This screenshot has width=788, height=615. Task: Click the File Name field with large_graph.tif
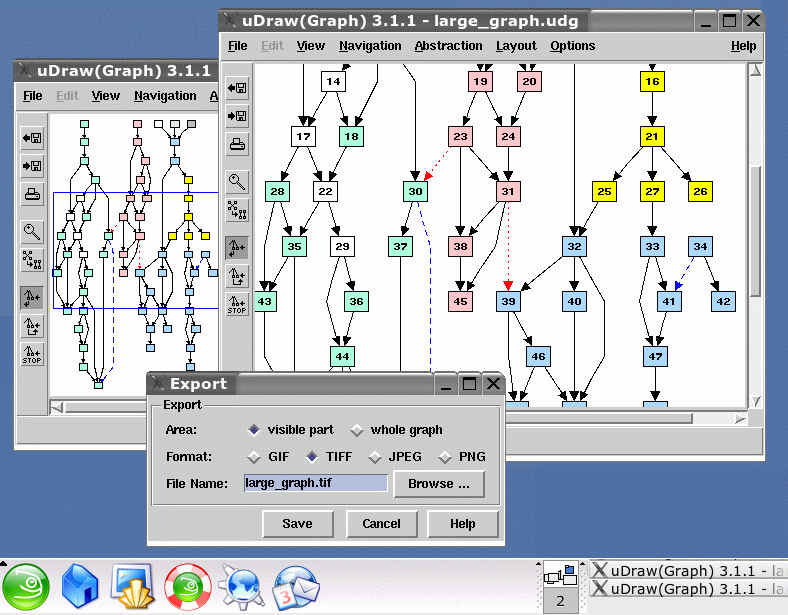316,483
